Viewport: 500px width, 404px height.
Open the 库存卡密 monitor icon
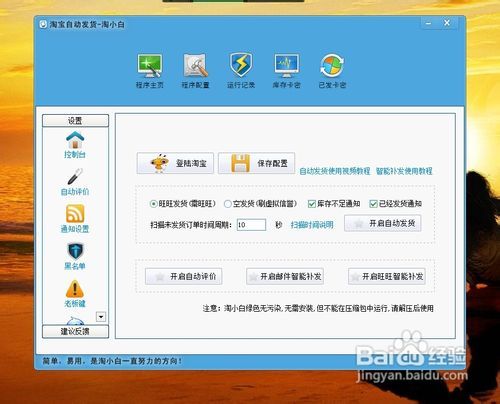[x=287, y=71]
